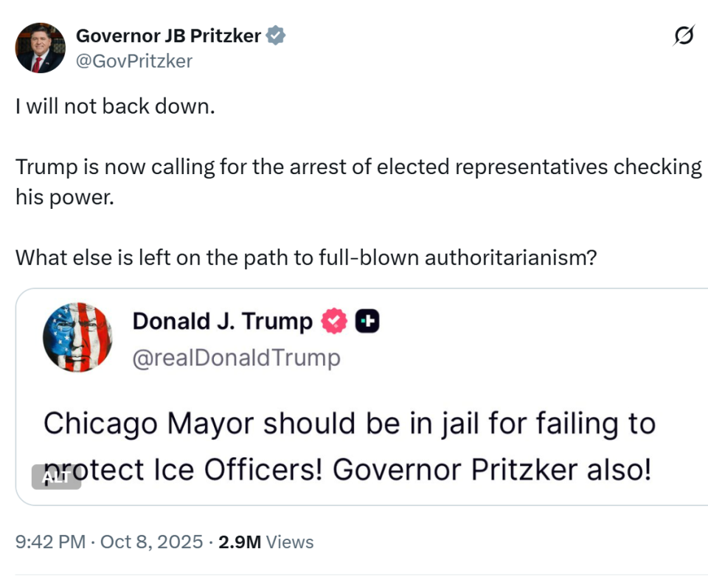Screen dimensions: 708x588
Task: Click the red verified badge next to Donald J. Trump
Action: [x=333, y=321]
